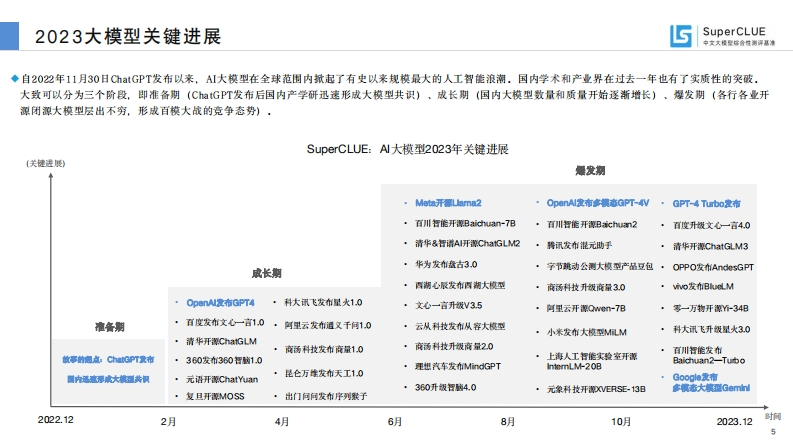The width and height of the screenshot is (793, 446).
Task: Select the entry 科大讯飞发布星火1.0
Action: [323, 302]
